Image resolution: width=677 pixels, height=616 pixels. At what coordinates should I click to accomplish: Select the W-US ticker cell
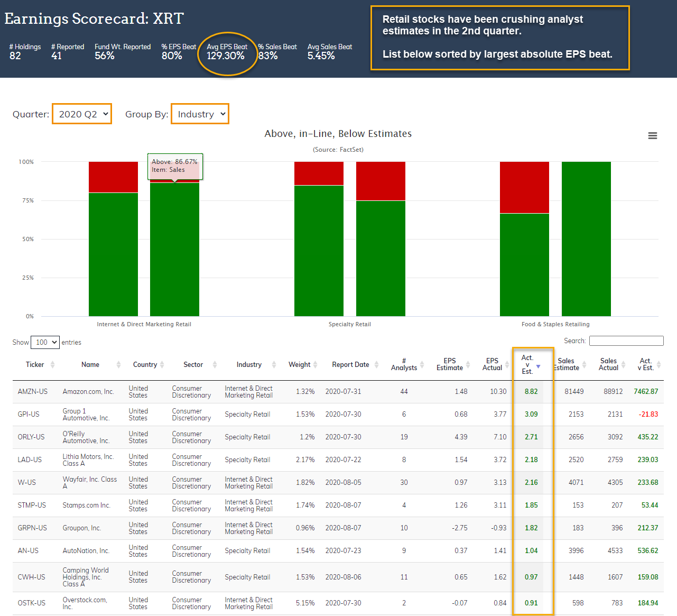[x=27, y=483]
